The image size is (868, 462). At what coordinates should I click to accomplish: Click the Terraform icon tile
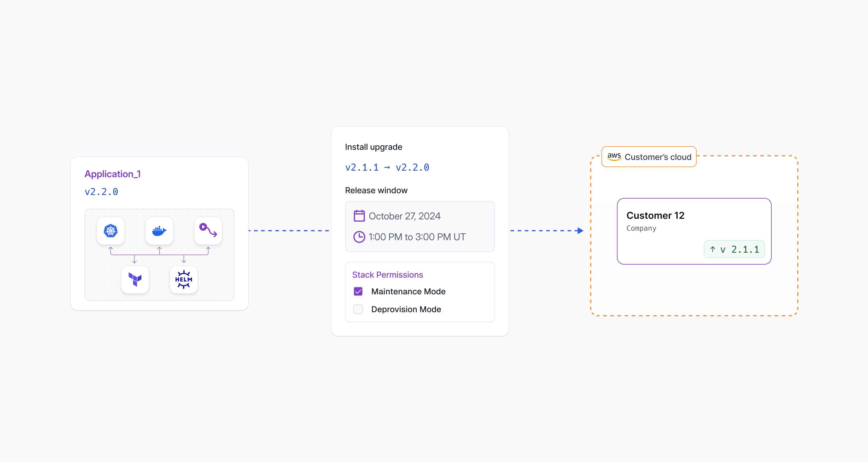click(x=135, y=279)
